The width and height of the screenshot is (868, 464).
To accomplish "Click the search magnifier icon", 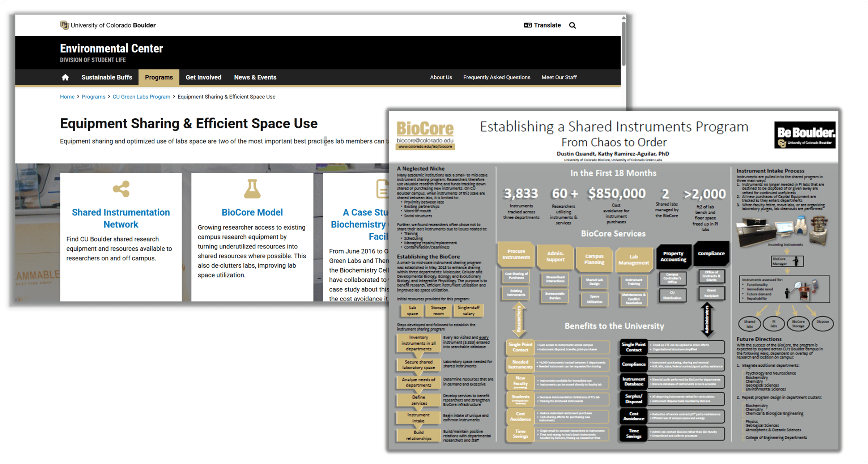I will point(572,25).
